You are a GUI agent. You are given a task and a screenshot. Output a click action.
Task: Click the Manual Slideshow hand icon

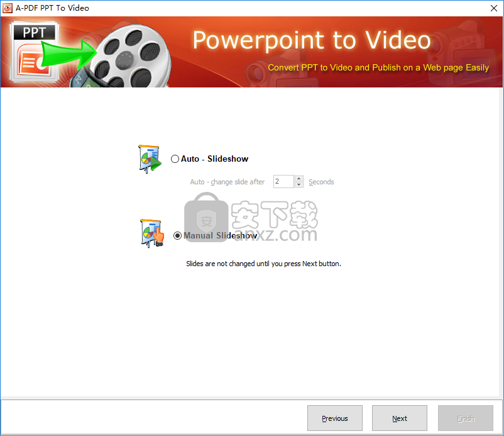(x=152, y=233)
